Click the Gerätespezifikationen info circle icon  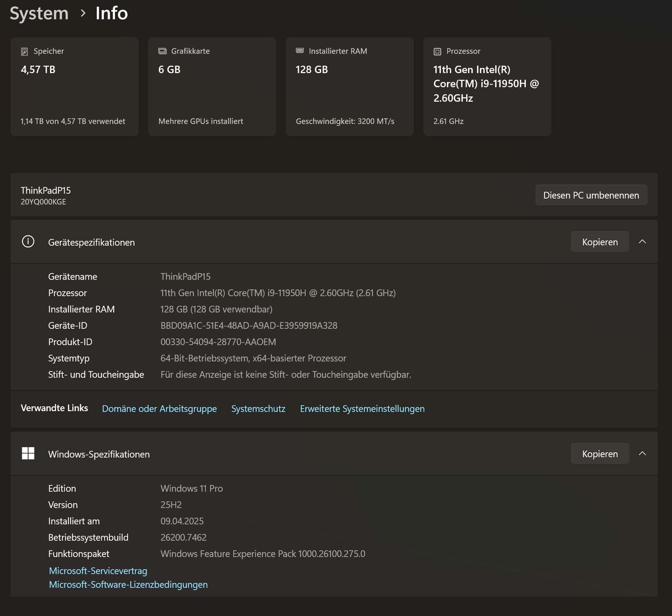[28, 242]
